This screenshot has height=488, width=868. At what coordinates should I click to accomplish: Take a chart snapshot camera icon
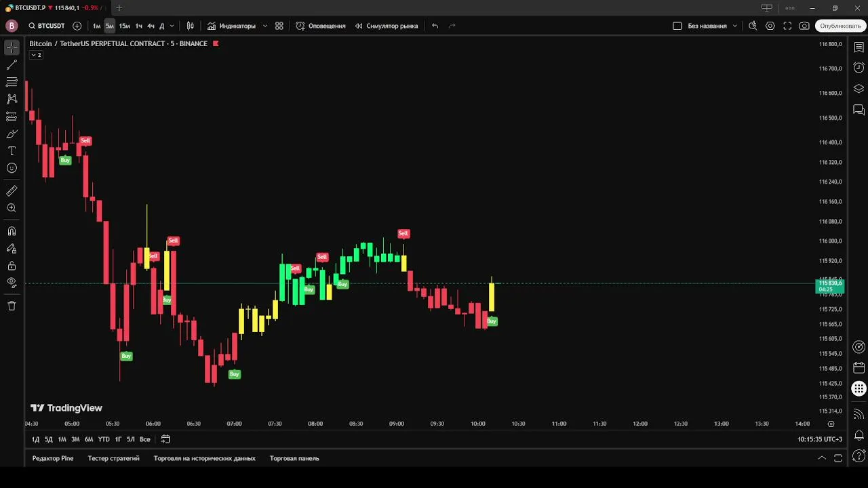point(804,26)
